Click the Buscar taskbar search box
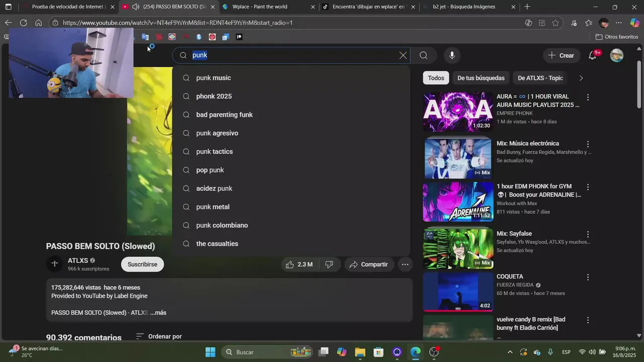Viewport: 644px width, 362px height. 267,352
